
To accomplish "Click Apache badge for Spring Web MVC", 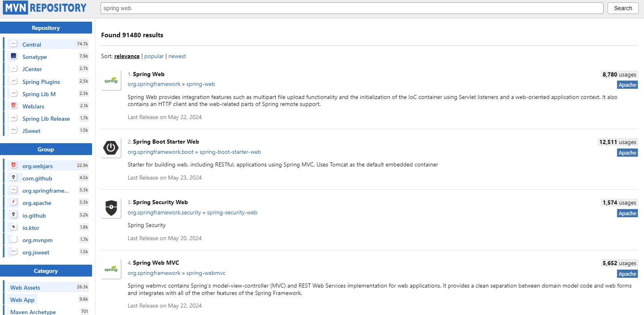I will pyautogui.click(x=627, y=274).
